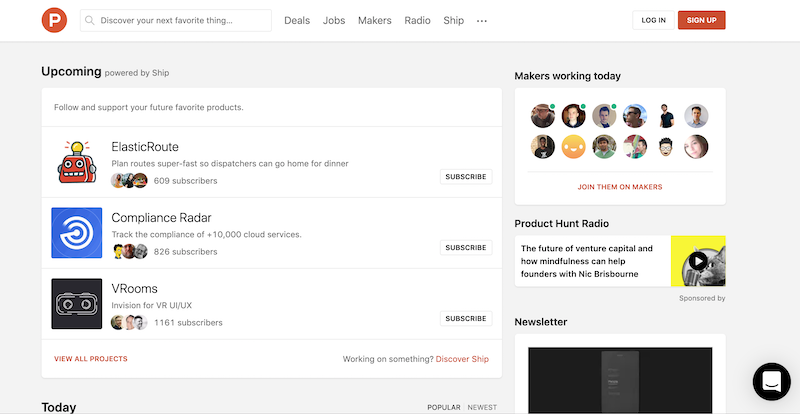800x414 pixels.
Task: Click the Compliance Radar blue logo
Action: click(77, 233)
